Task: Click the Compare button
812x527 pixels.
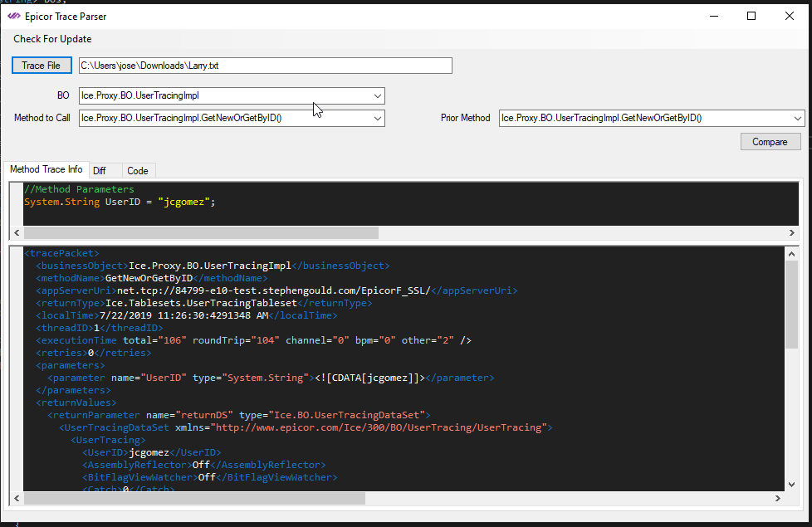Action: click(770, 142)
